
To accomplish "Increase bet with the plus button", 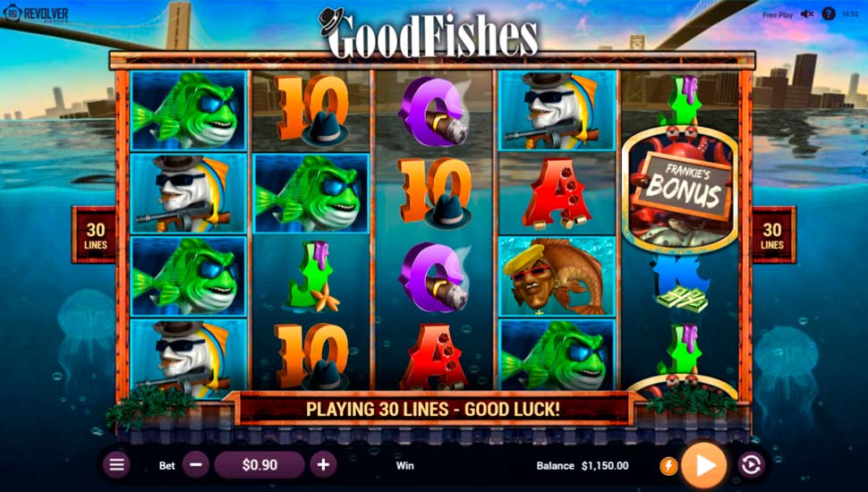I will pyautogui.click(x=323, y=465).
